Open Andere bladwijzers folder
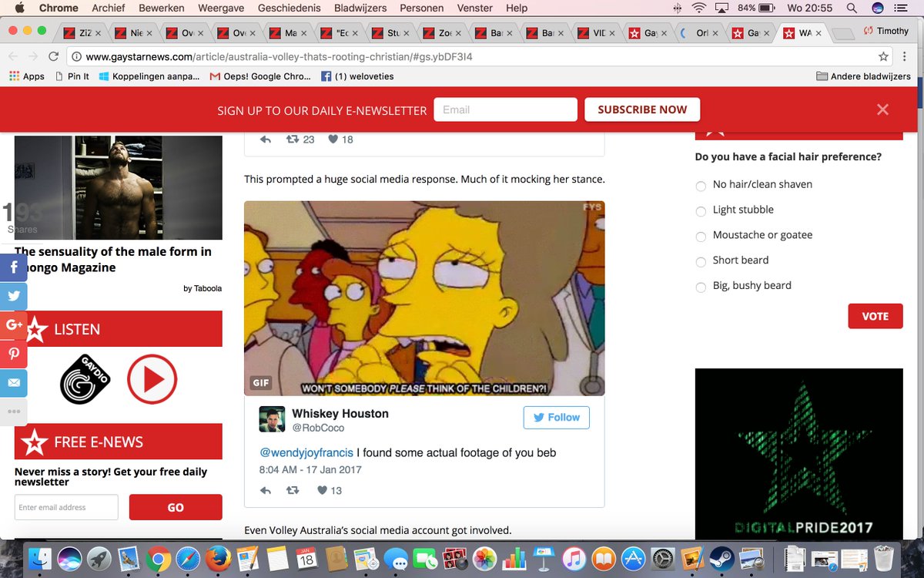 pyautogui.click(x=863, y=76)
